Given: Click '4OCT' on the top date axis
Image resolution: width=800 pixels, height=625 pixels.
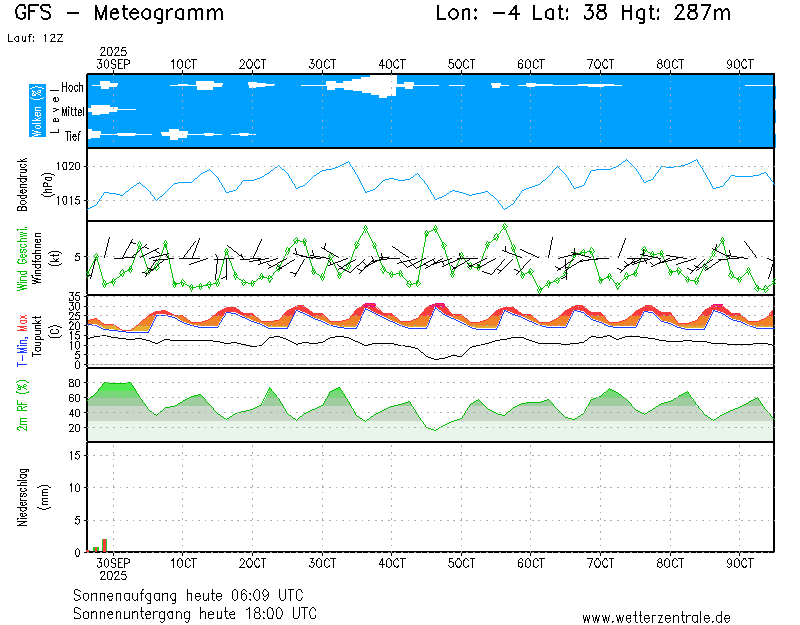Looking at the screenshot, I should pos(392,64).
